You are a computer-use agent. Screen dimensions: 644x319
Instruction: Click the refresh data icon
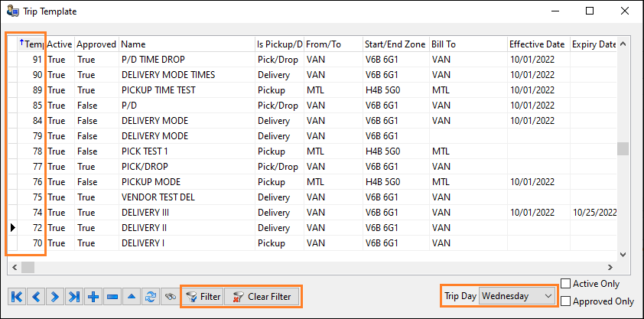click(x=151, y=297)
